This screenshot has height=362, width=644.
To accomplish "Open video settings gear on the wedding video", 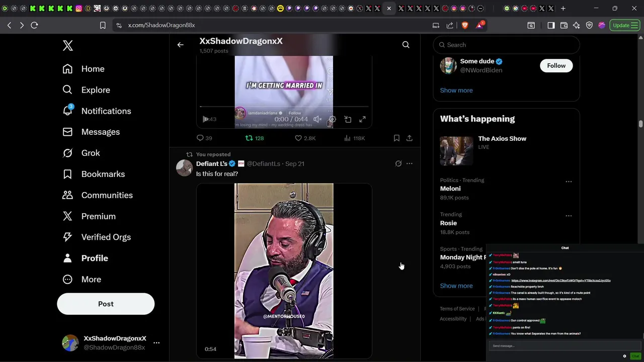I will click(x=332, y=119).
